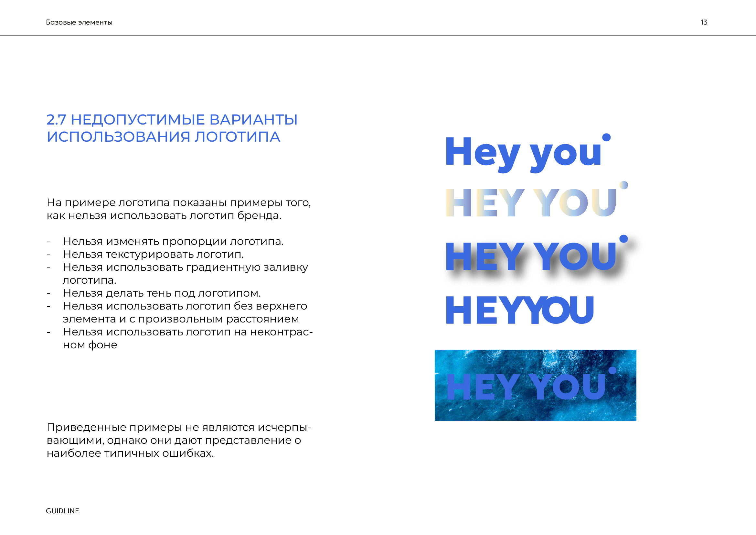
Task: Click the bullet 'Нельзя изменять пропорции логотипа'
Action: 173,242
